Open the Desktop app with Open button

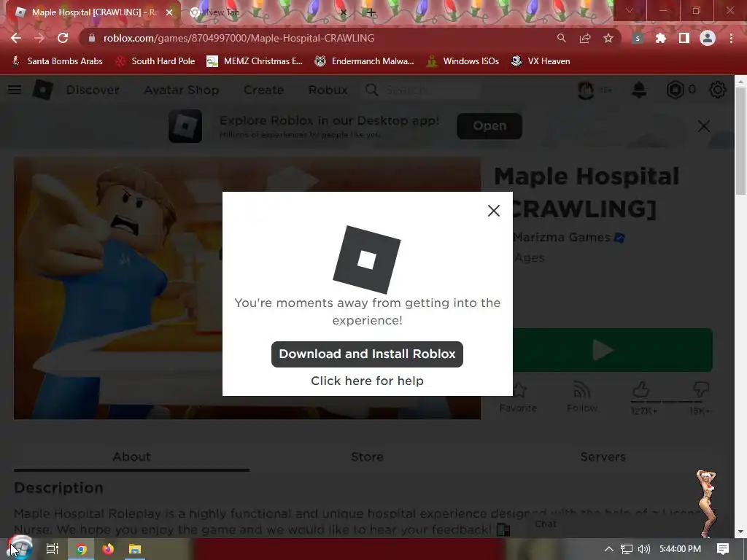coord(489,125)
